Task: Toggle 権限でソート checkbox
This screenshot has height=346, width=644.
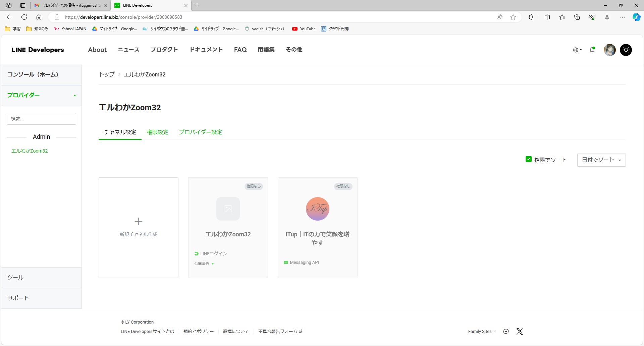Action: (x=528, y=159)
